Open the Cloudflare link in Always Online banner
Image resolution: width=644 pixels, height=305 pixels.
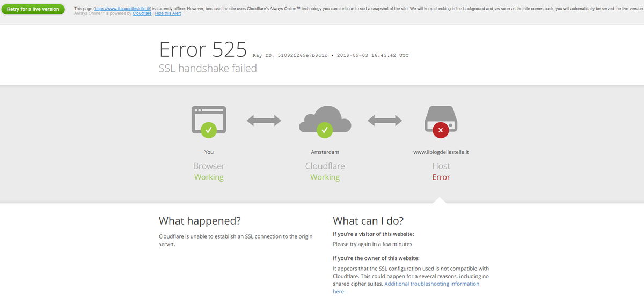point(142,14)
